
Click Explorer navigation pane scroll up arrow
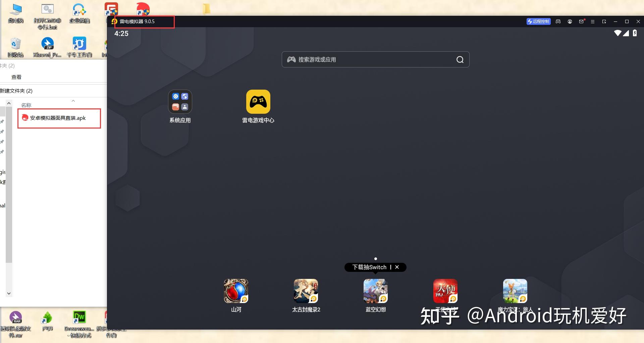click(x=9, y=103)
